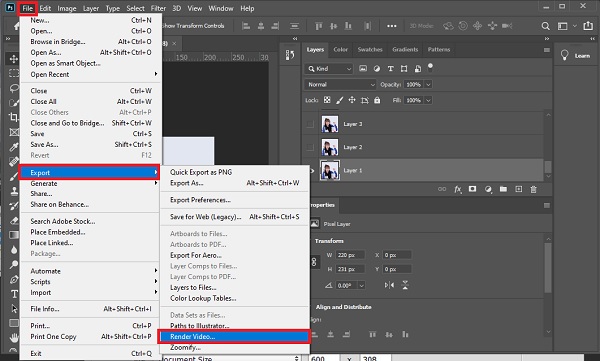This screenshot has width=600, height=361.
Task: Select the Lasso tool
Action: tap(14, 88)
